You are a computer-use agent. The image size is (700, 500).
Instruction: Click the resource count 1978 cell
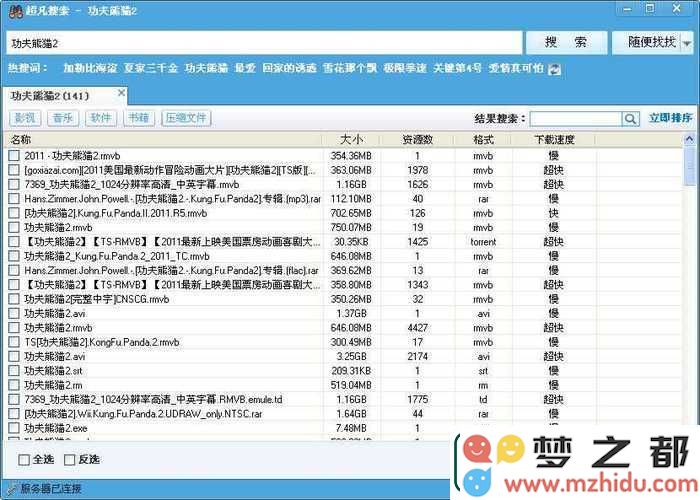point(417,170)
